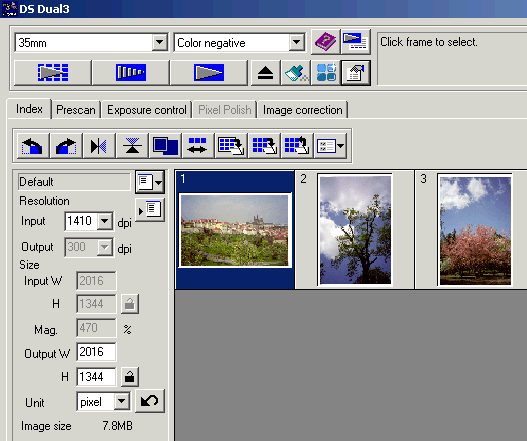The height and width of the screenshot is (441, 527).
Task: Open the purple Help book icon
Action: tap(325, 42)
